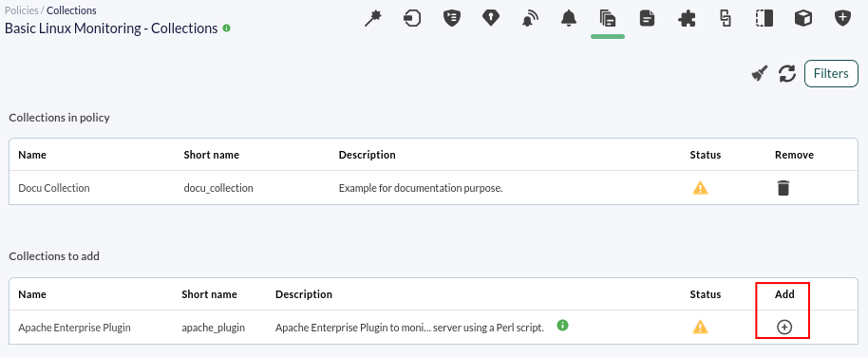868x357 pixels.
Task: Go to Policies breadcrumb link
Action: click(22, 9)
